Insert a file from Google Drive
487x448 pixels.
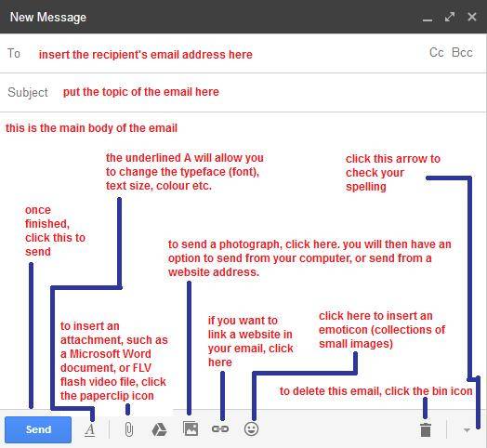[x=159, y=429]
